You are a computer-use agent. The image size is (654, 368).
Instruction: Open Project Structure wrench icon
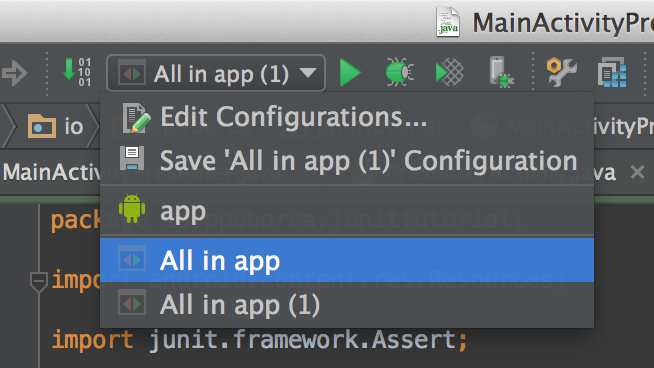(561, 72)
